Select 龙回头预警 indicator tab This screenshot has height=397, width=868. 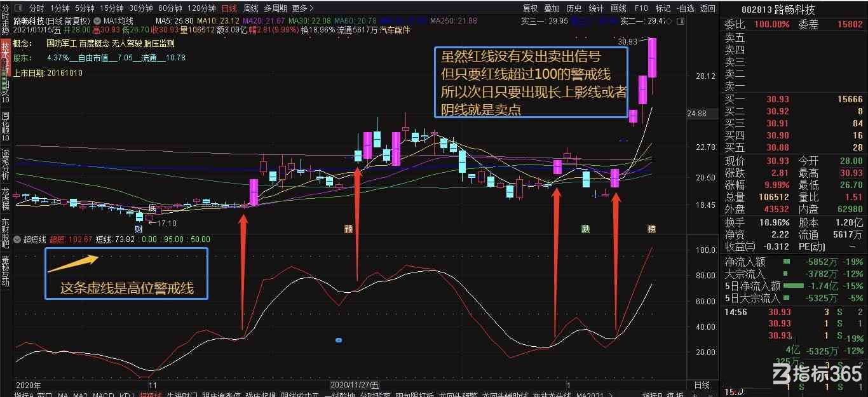click(458, 394)
